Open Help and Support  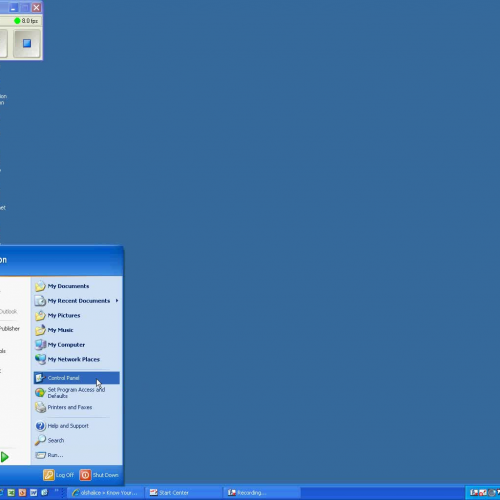[77, 426]
